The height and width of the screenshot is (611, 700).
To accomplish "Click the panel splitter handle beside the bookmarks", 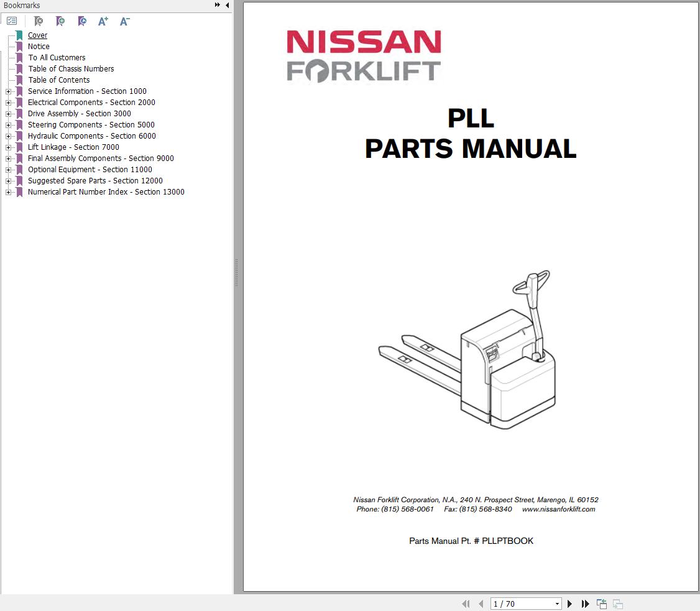I will tap(236, 273).
